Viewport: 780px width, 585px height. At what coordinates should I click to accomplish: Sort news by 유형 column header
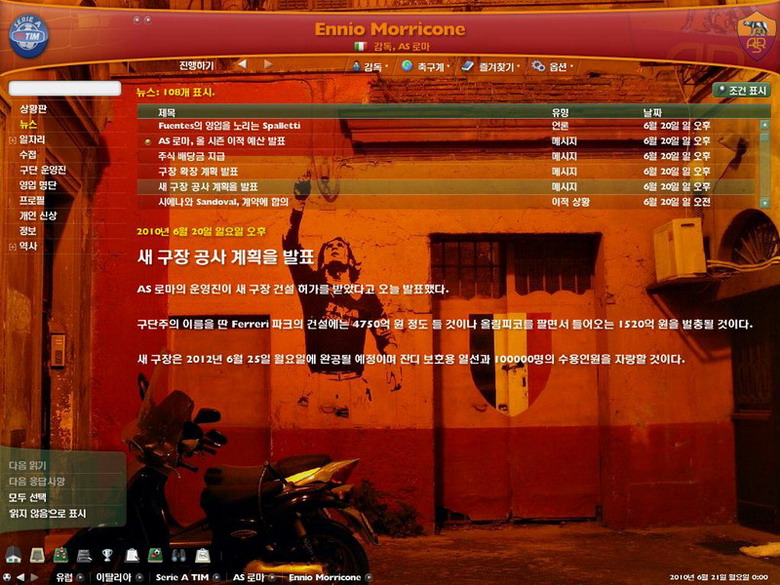click(x=560, y=112)
